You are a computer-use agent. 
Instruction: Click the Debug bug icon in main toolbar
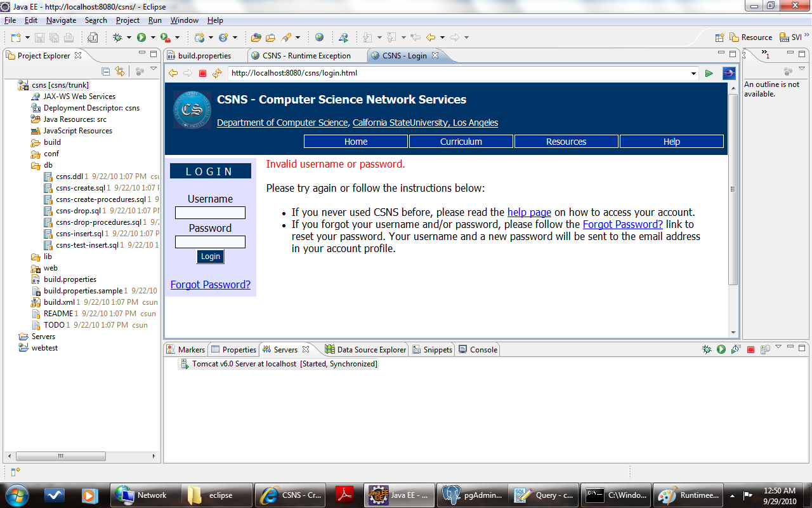(117, 37)
